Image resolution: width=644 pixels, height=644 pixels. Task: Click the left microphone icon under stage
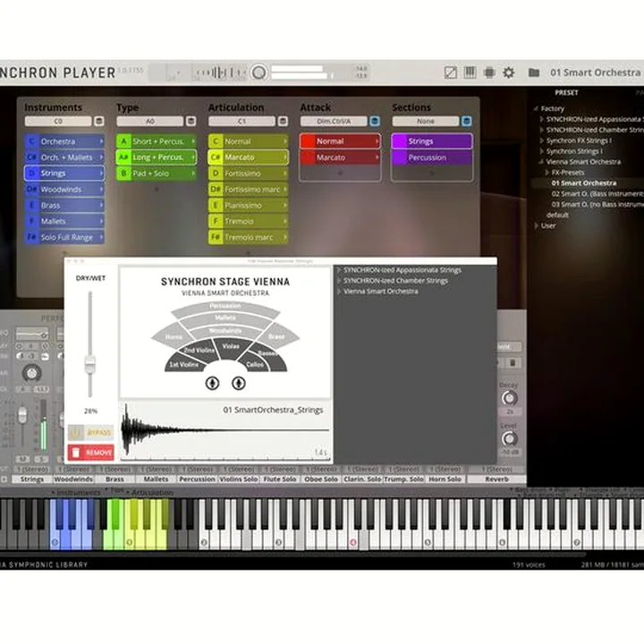(x=212, y=383)
